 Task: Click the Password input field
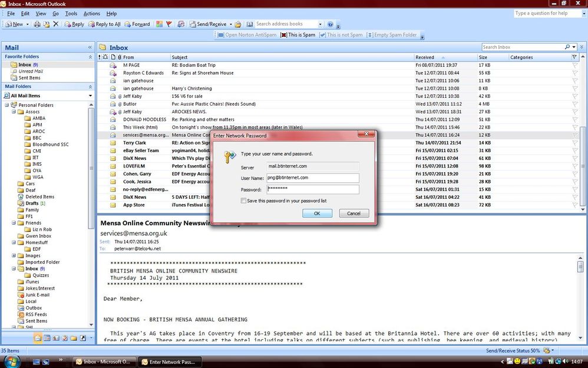[x=313, y=189]
